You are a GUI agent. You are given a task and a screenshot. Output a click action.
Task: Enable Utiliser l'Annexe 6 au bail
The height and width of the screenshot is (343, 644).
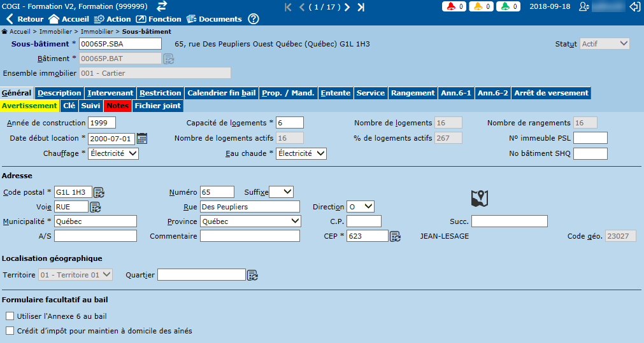pyautogui.click(x=10, y=316)
